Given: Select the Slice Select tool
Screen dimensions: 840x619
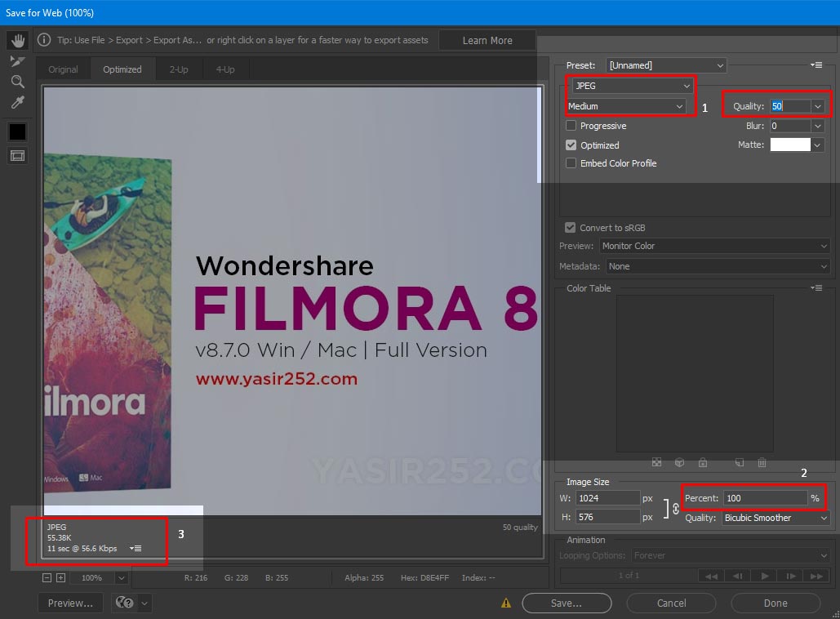Looking at the screenshot, I should [x=18, y=60].
